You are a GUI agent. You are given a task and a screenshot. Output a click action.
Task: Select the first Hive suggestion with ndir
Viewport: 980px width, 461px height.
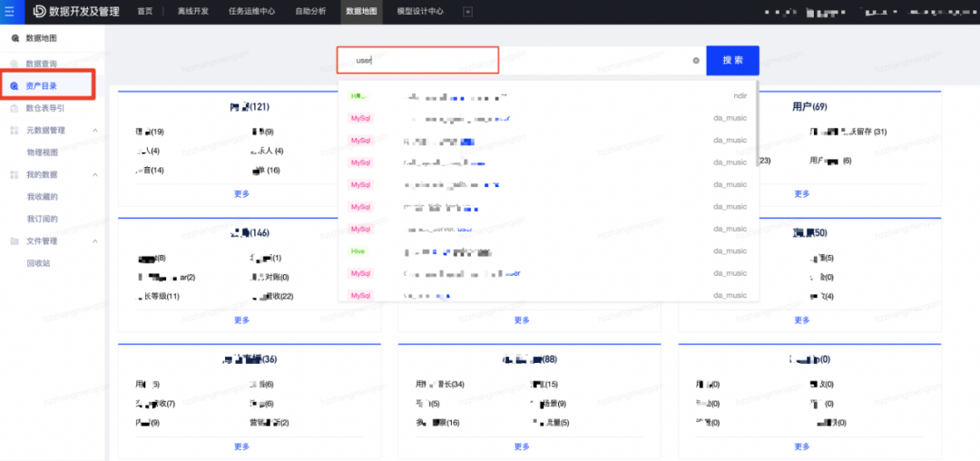click(x=544, y=95)
